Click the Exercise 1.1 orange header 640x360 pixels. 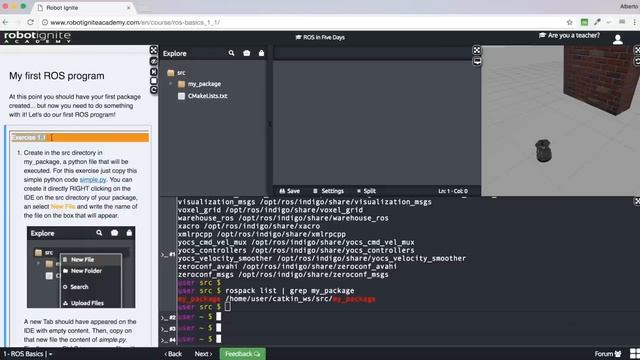tap(80, 138)
